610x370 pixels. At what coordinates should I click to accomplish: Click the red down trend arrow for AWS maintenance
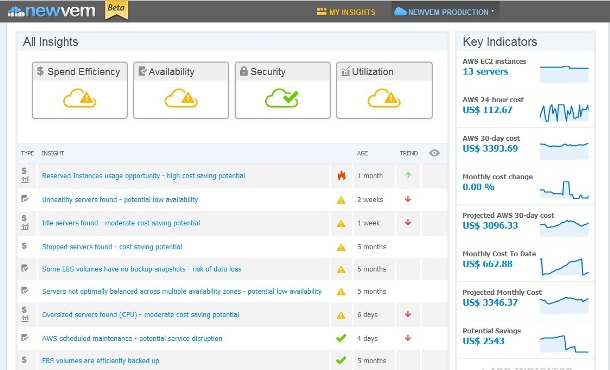408,338
